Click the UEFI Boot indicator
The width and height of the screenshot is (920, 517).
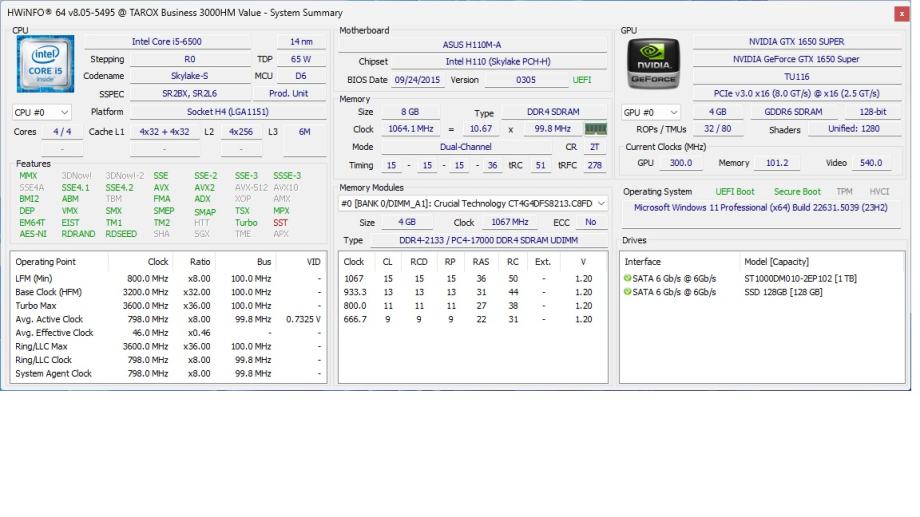pos(735,192)
